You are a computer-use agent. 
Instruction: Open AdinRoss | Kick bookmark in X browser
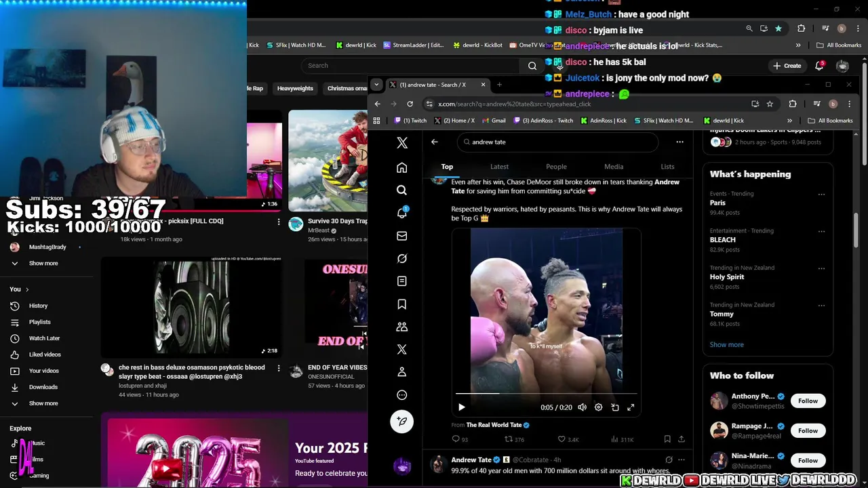click(604, 121)
